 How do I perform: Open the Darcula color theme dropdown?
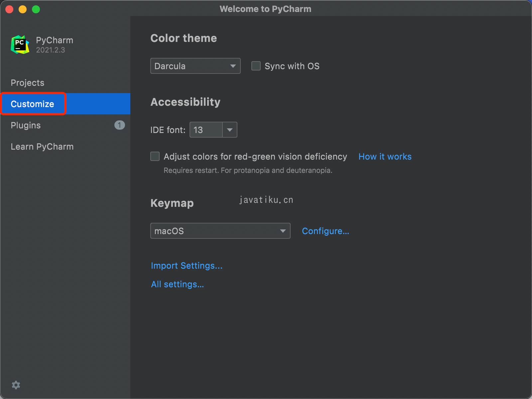(x=196, y=66)
